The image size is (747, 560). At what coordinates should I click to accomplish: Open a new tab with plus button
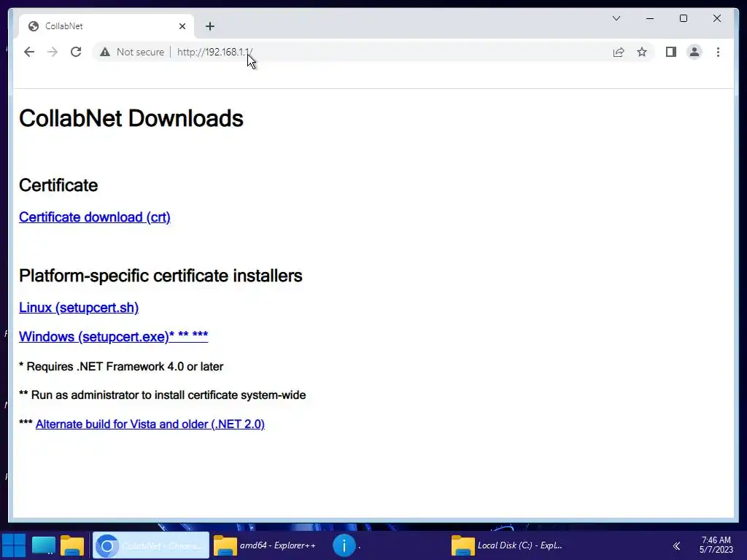[x=210, y=26]
